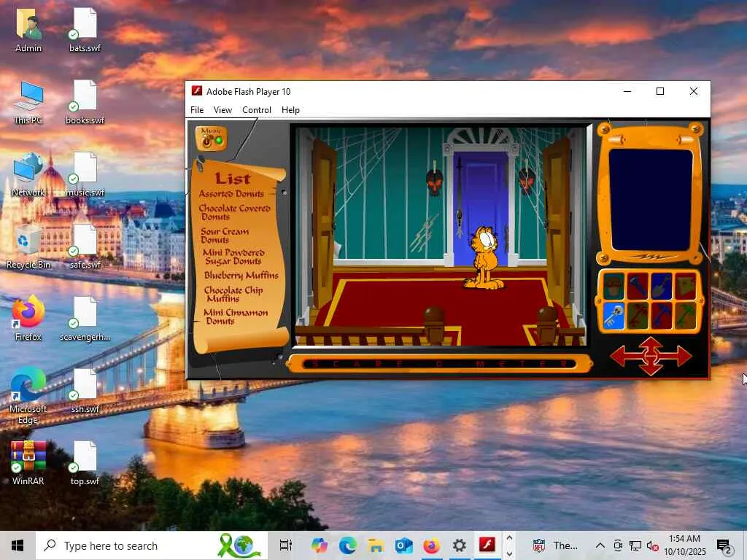Click 'Blueberry Muffins' on the list
The height and width of the screenshot is (560, 747).
[241, 275]
